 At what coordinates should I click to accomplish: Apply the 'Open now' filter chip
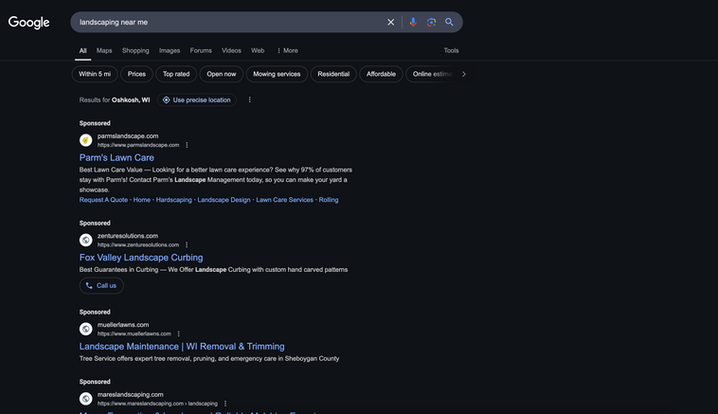(x=221, y=74)
